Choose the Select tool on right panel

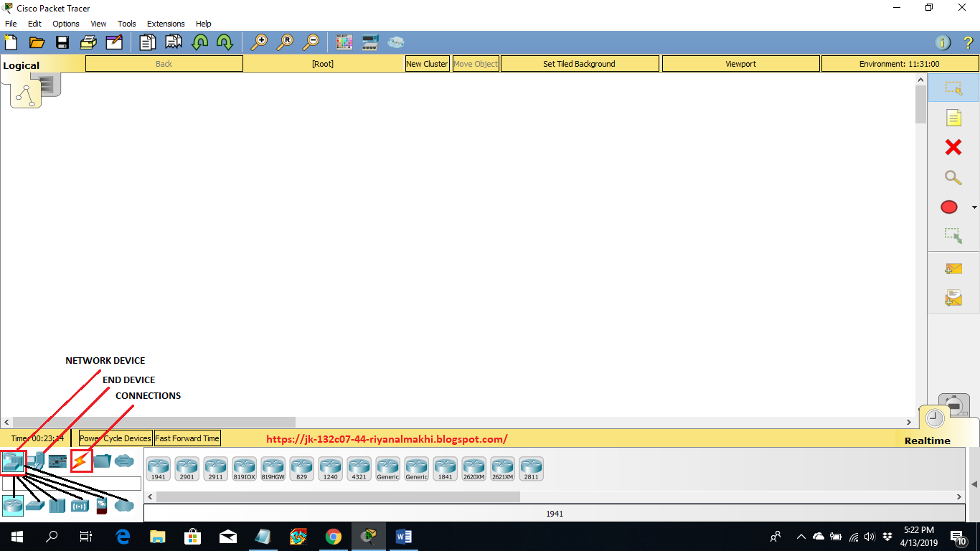click(x=953, y=88)
